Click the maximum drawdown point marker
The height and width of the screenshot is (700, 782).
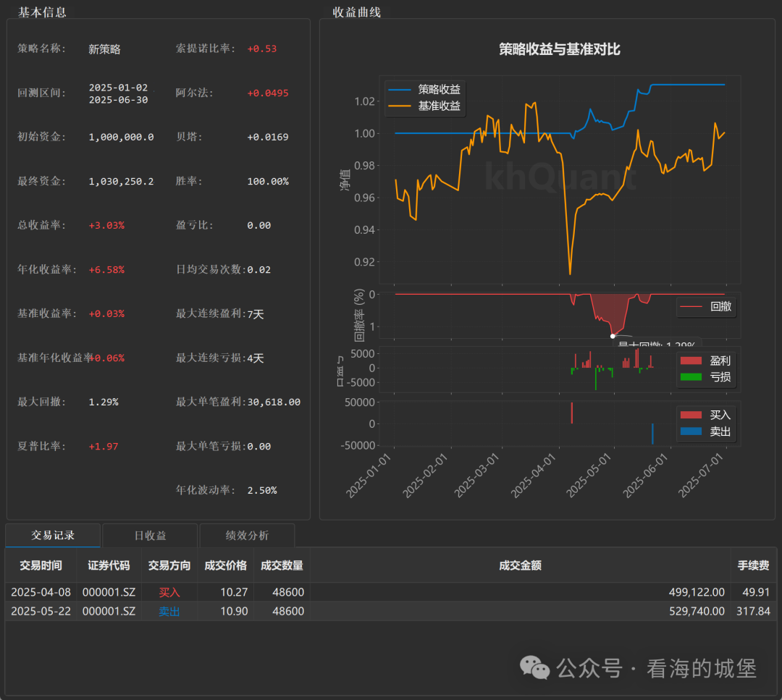pos(613,335)
